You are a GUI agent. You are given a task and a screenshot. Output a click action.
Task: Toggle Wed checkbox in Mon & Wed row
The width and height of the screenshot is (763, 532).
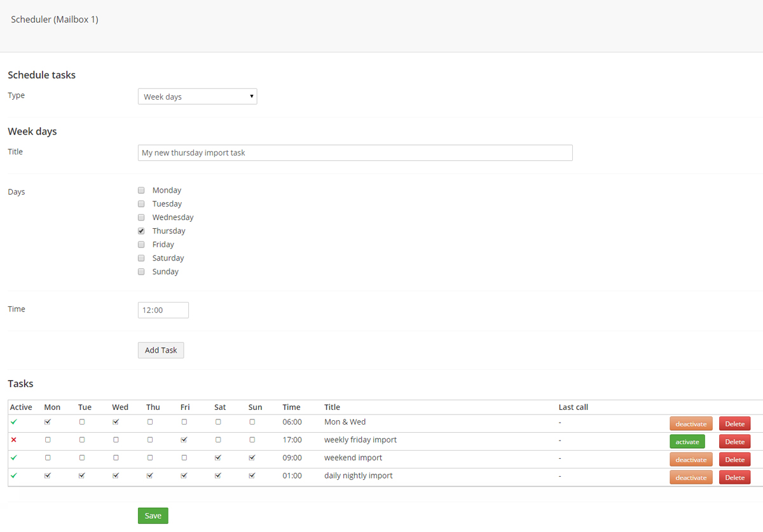click(x=116, y=422)
